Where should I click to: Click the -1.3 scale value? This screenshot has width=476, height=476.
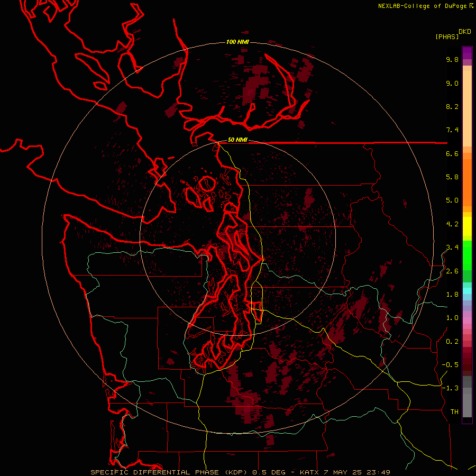point(450,389)
